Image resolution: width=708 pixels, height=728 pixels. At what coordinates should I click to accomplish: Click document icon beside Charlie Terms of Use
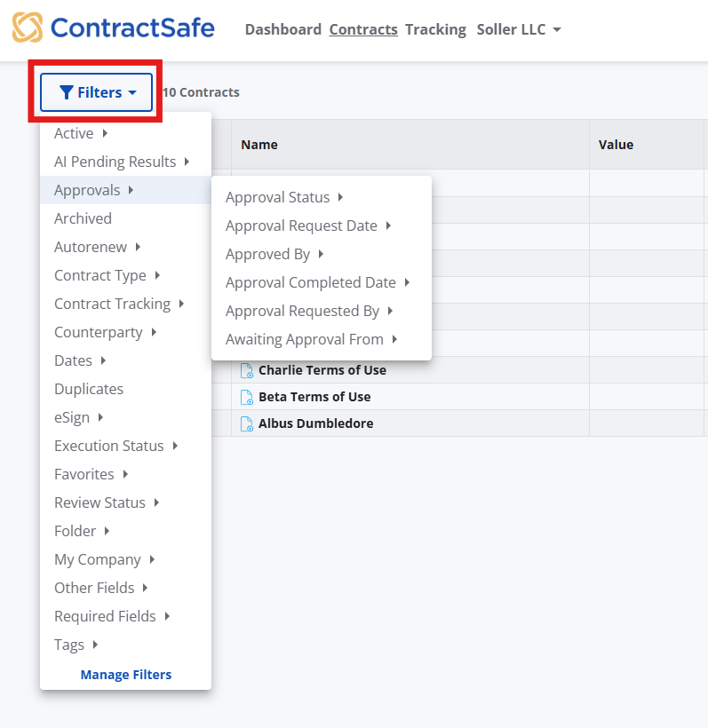coord(247,370)
